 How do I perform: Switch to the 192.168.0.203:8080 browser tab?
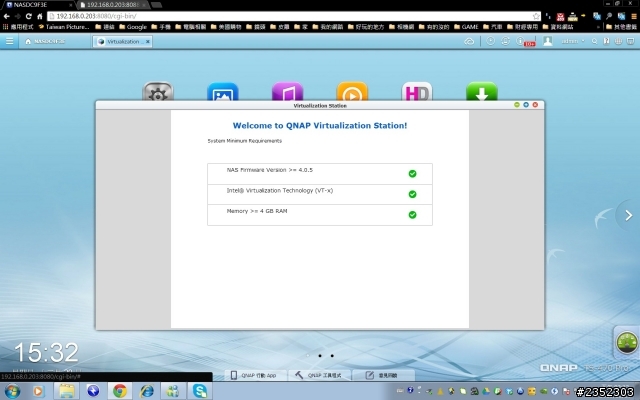click(x=113, y=5)
